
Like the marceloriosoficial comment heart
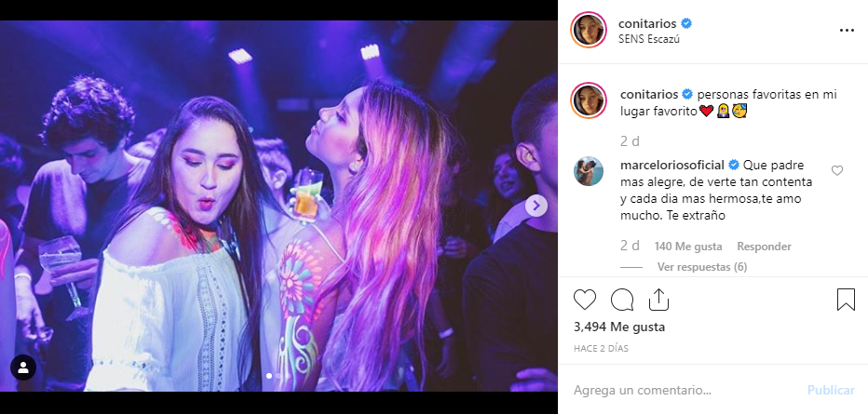(x=837, y=171)
